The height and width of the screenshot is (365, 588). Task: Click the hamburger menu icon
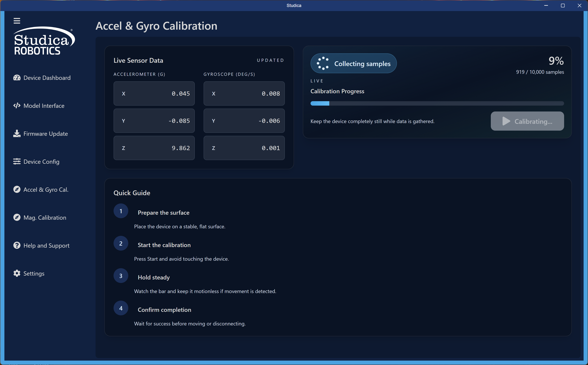tap(17, 21)
